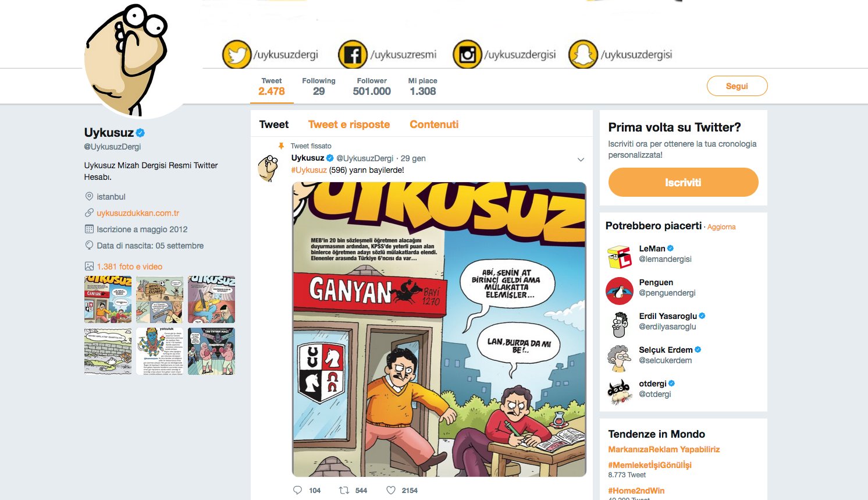This screenshot has width=868, height=500.
Task: Expand the pinned tweet options chevron
Action: click(x=581, y=159)
